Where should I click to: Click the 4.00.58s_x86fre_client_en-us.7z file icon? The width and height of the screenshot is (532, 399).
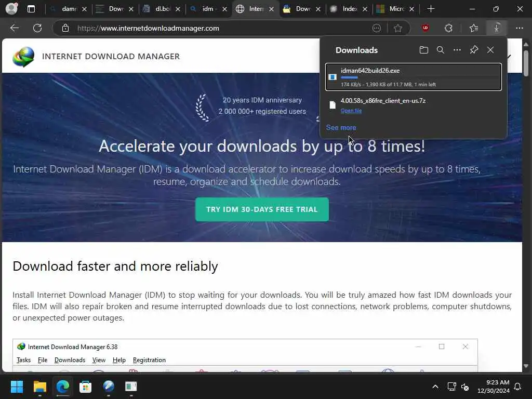[332, 105]
